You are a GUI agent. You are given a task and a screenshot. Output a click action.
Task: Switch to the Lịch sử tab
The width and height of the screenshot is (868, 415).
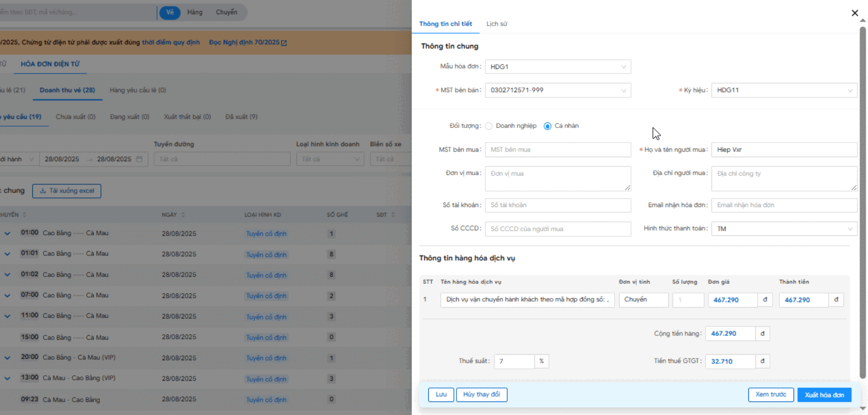496,24
